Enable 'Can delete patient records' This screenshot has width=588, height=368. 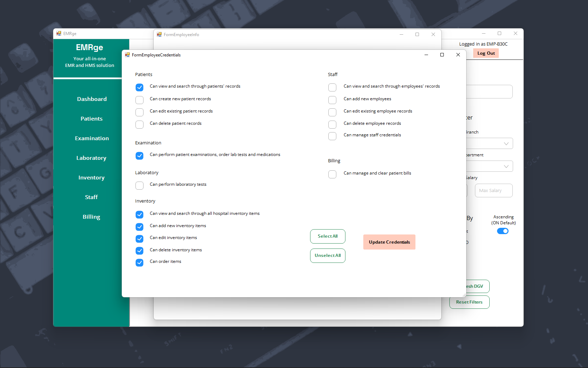point(139,124)
